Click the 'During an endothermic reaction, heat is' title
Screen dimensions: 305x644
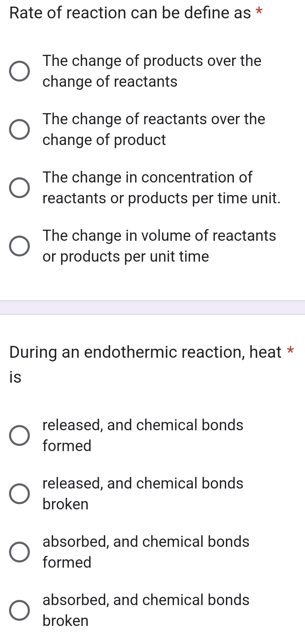[145, 364]
